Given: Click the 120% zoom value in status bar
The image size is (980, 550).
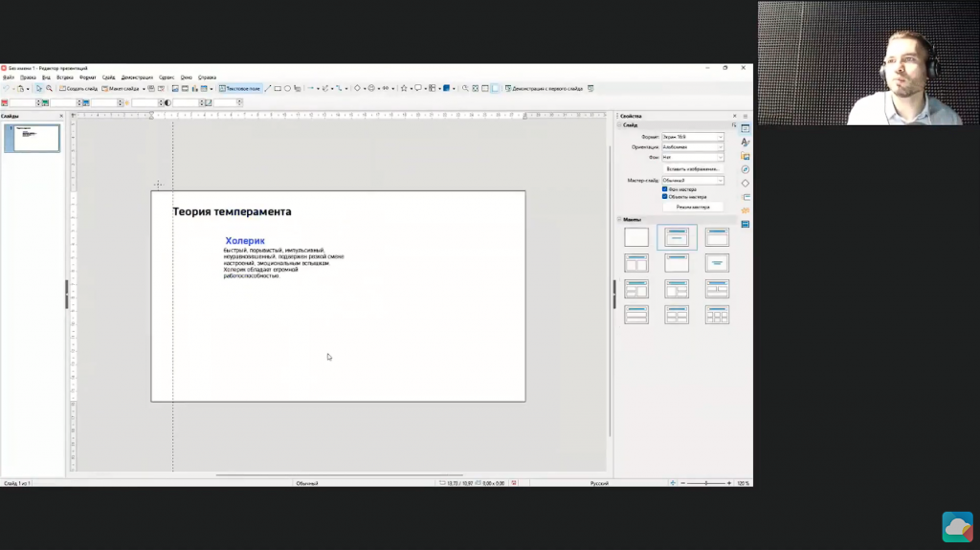Looking at the screenshot, I should coord(743,483).
